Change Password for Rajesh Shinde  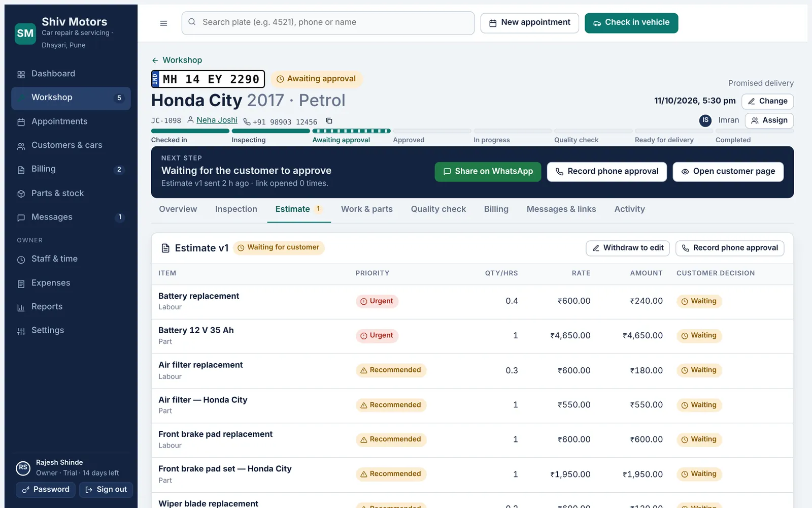[x=46, y=490]
